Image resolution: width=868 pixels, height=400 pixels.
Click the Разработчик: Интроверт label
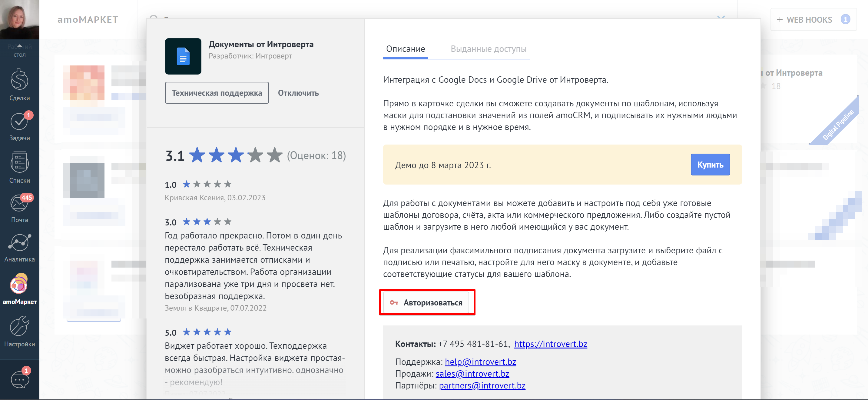(x=250, y=56)
